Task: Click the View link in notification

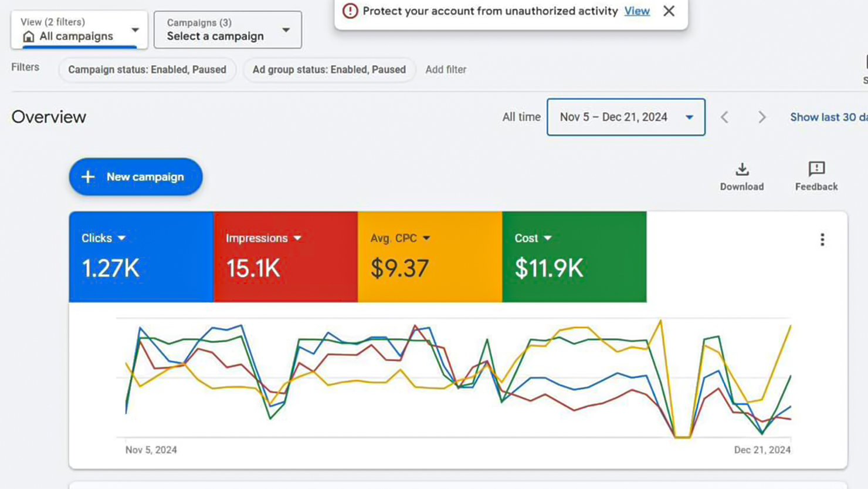Action: [x=637, y=11]
